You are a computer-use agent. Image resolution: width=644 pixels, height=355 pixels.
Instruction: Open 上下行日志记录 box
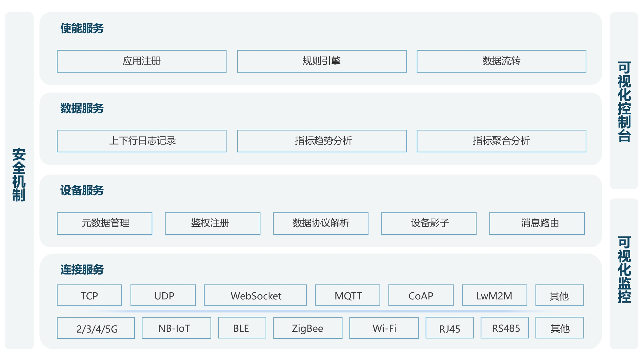141,141
